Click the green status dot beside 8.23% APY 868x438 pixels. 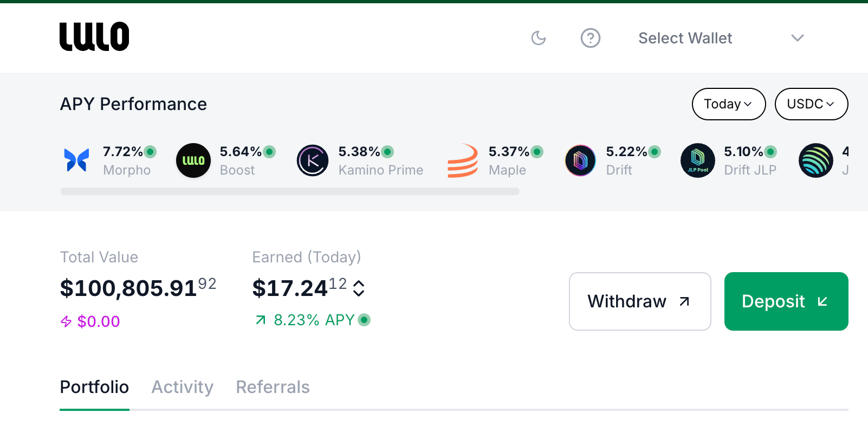[x=365, y=320]
